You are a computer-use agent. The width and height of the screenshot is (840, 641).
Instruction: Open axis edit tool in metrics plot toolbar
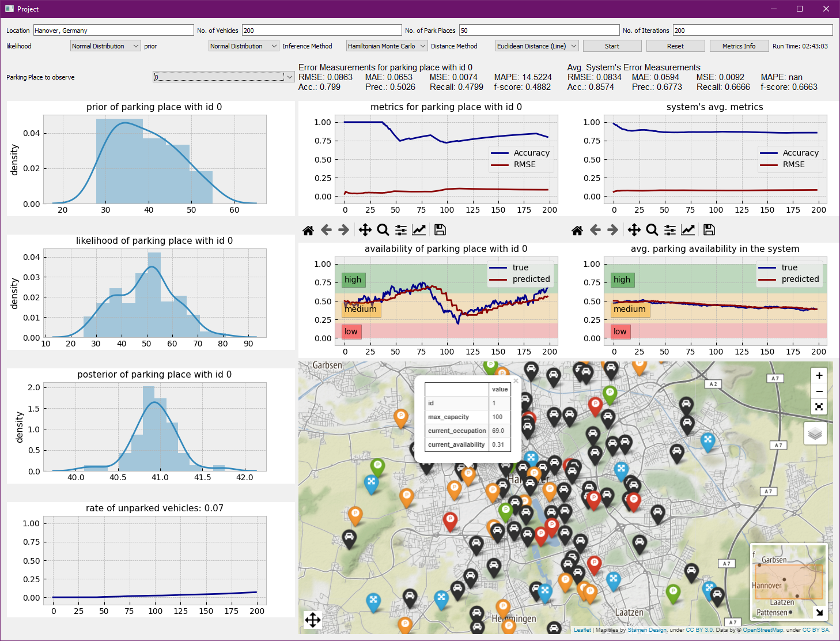click(419, 230)
